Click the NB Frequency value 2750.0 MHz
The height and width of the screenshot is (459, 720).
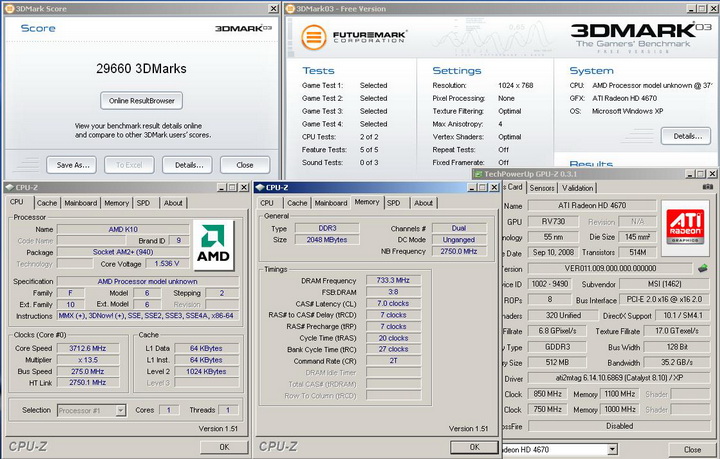click(x=459, y=251)
